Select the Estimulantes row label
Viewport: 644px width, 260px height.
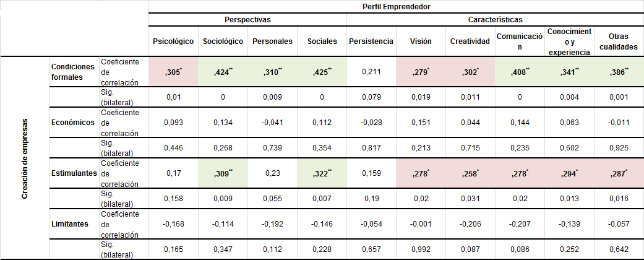(74, 173)
